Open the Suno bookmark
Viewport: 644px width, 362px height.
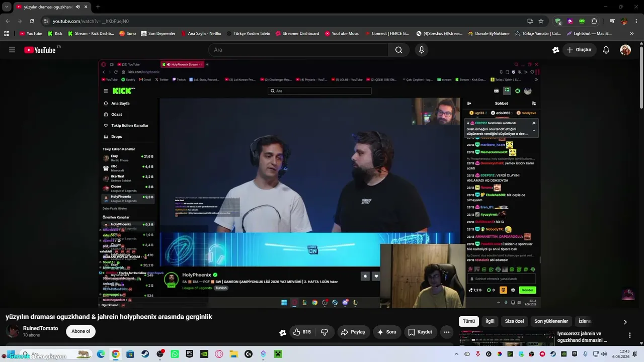(x=127, y=34)
